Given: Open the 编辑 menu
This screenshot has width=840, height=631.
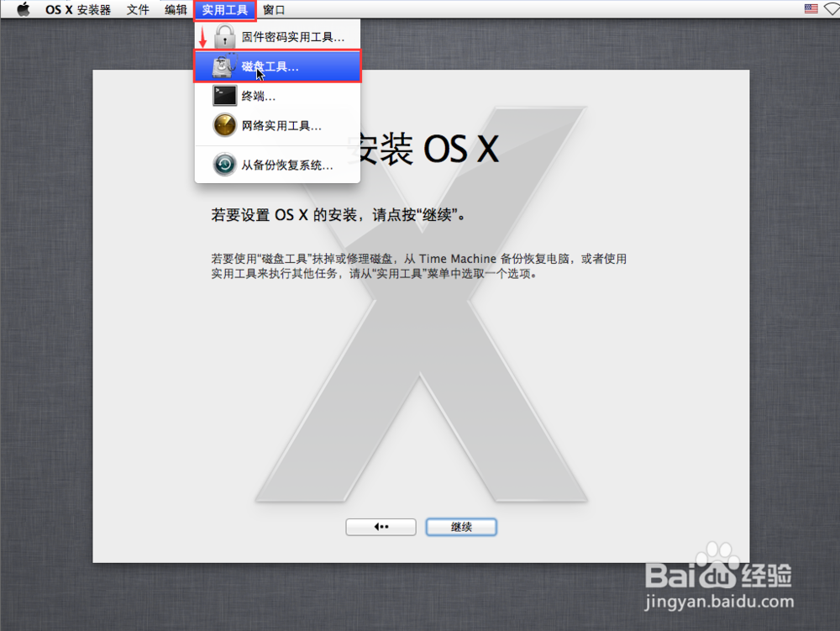Looking at the screenshot, I should coord(176,9).
